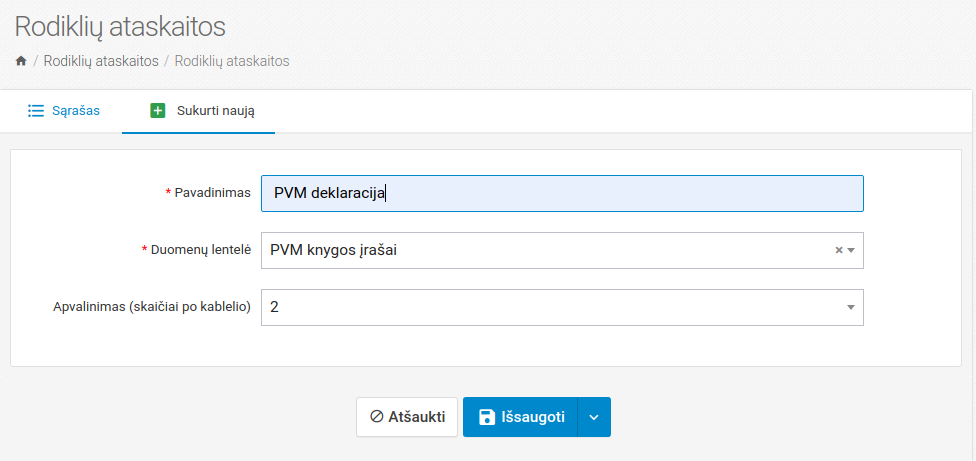
Task: Expand the Apvalinimas dropdown arrow
Action: (851, 308)
